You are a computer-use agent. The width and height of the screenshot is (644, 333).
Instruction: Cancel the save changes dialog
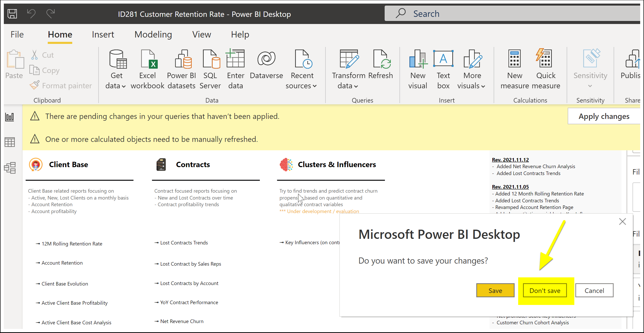point(594,290)
